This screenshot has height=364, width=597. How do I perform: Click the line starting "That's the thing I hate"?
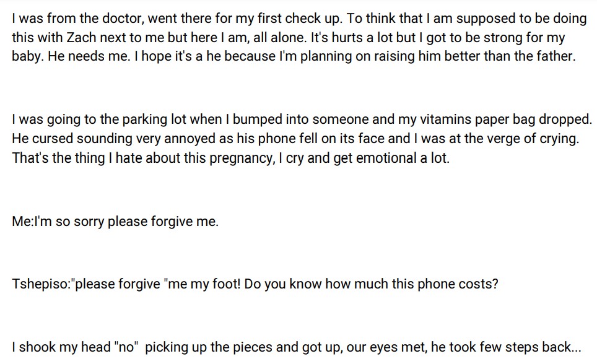coord(230,158)
